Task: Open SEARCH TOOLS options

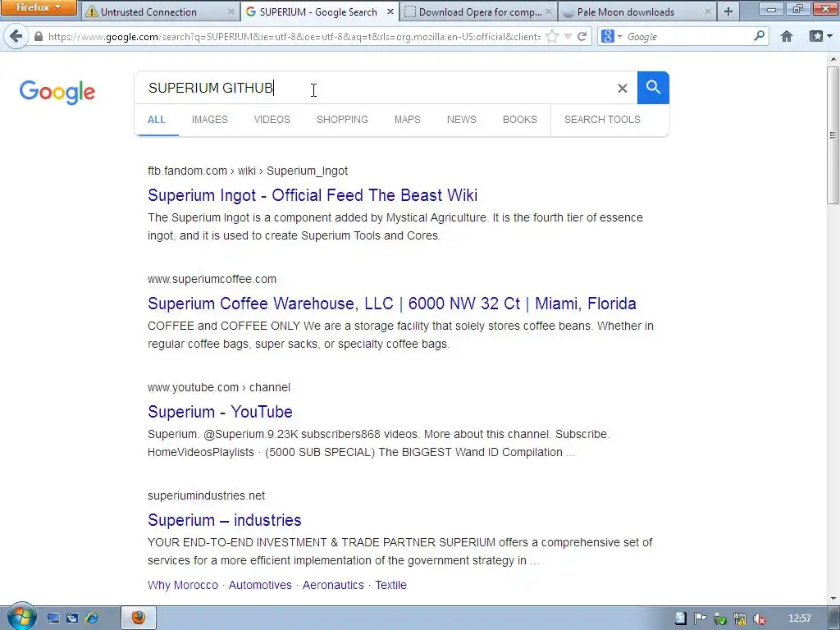Action: pos(602,120)
